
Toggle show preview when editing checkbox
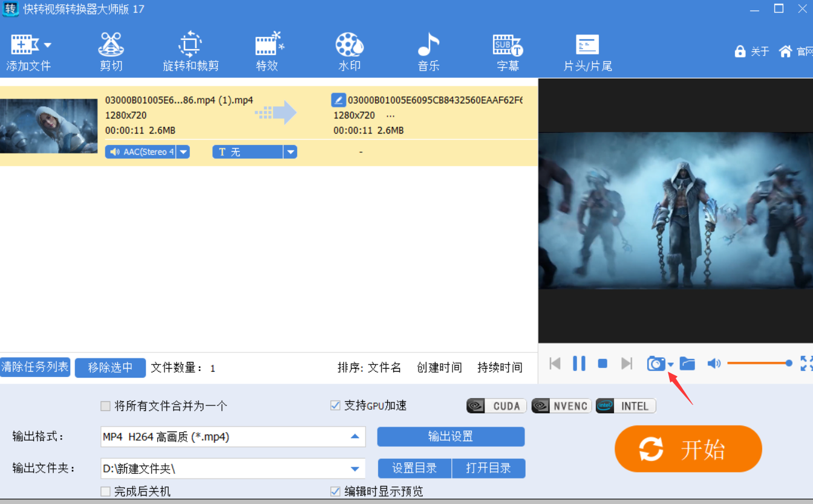click(x=335, y=491)
